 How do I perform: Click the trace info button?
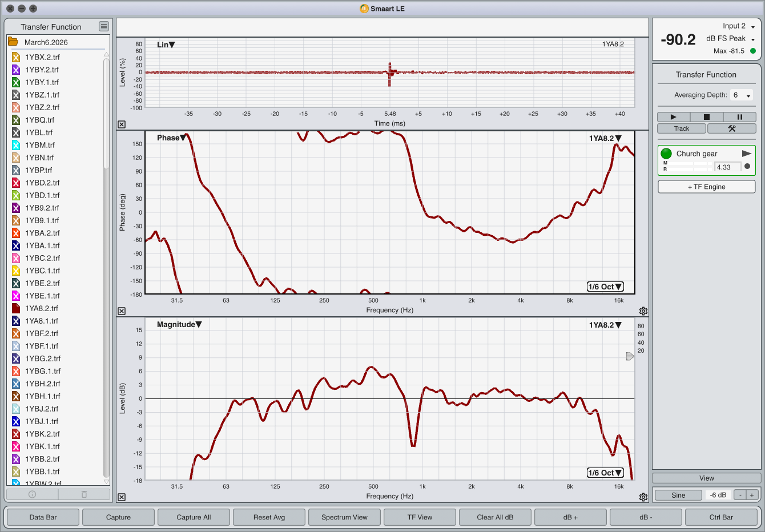(32, 494)
